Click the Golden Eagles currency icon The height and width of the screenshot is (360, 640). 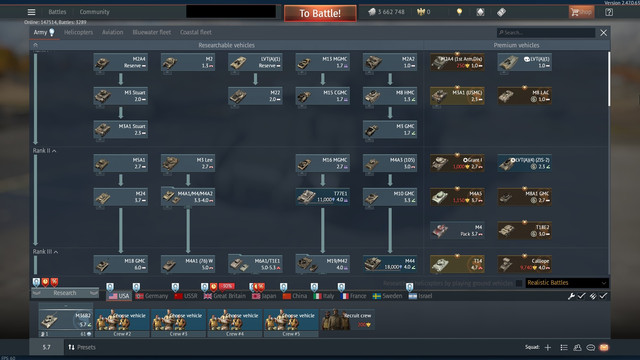pos(420,12)
